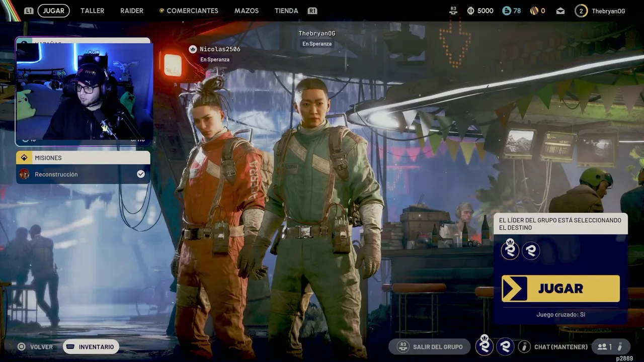The width and height of the screenshot is (644, 362).
Task: Click the Reconstrucción mission character icon
Action: [x=24, y=174]
